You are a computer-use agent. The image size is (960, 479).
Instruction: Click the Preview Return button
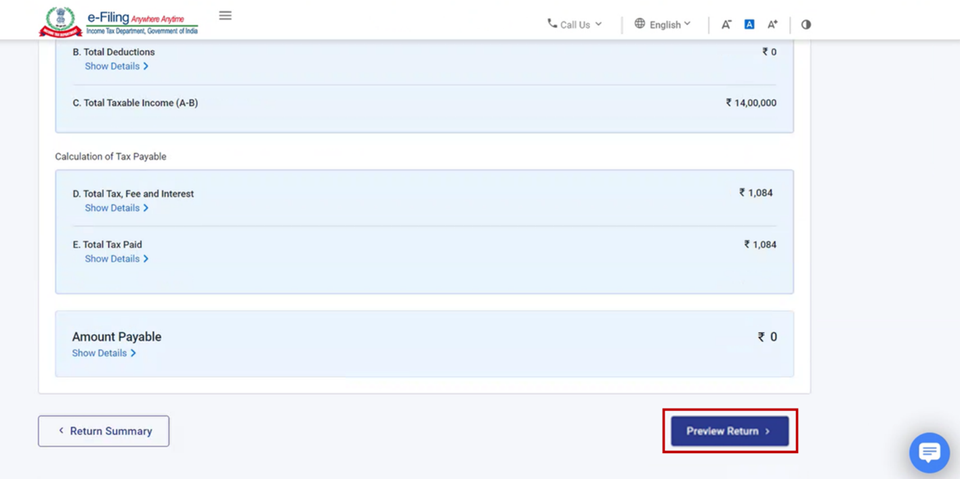[729, 431]
